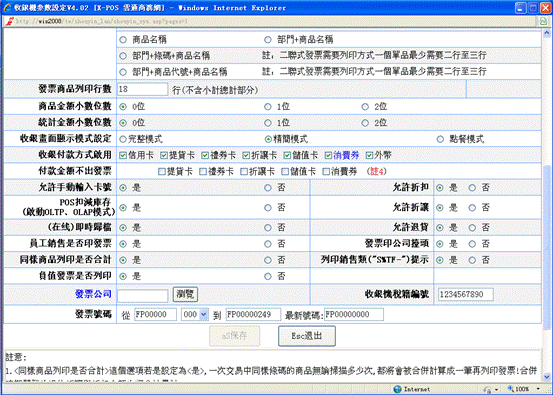Check 提貨卡 under 付款金額不出發票
The width and height of the screenshot is (553, 395).
point(162,172)
